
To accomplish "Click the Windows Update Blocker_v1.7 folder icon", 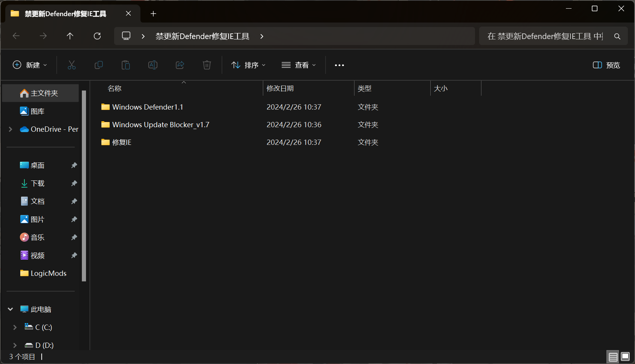I will click(x=106, y=125).
